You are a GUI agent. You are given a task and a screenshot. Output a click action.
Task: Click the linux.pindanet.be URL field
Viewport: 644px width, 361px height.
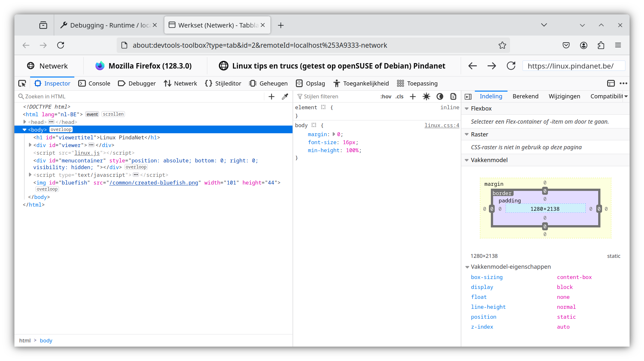click(574, 66)
